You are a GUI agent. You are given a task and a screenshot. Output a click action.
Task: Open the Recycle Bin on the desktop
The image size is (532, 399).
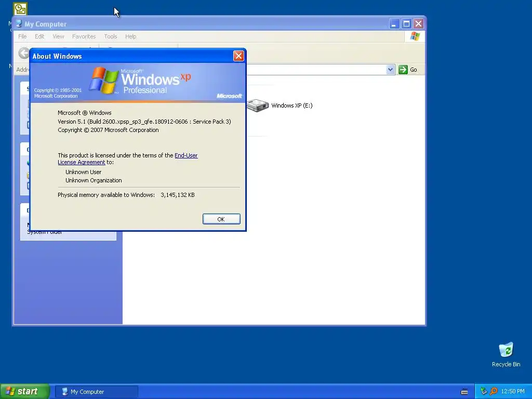click(x=506, y=354)
